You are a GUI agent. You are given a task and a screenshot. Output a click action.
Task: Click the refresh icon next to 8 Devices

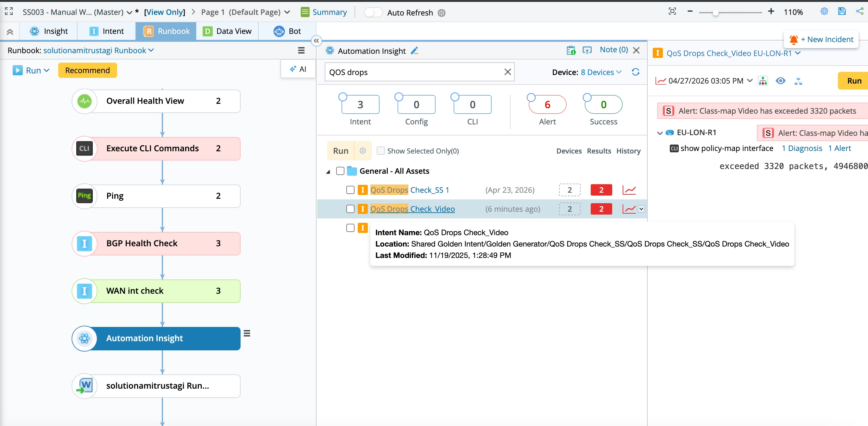[636, 72]
